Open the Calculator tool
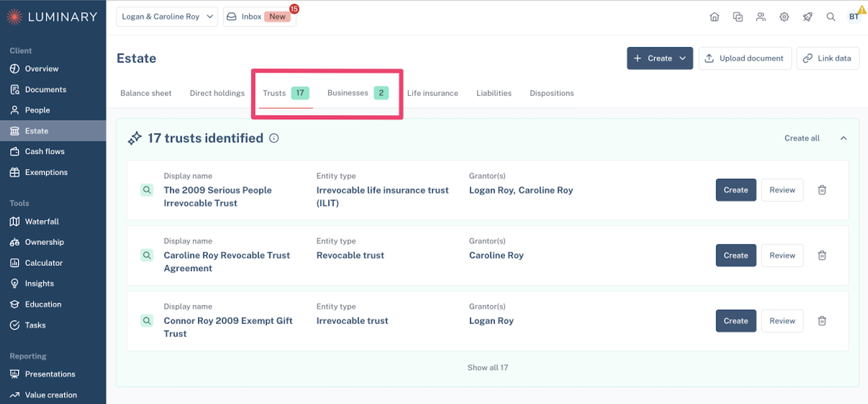Screen dimensions: 868x404 53,263
